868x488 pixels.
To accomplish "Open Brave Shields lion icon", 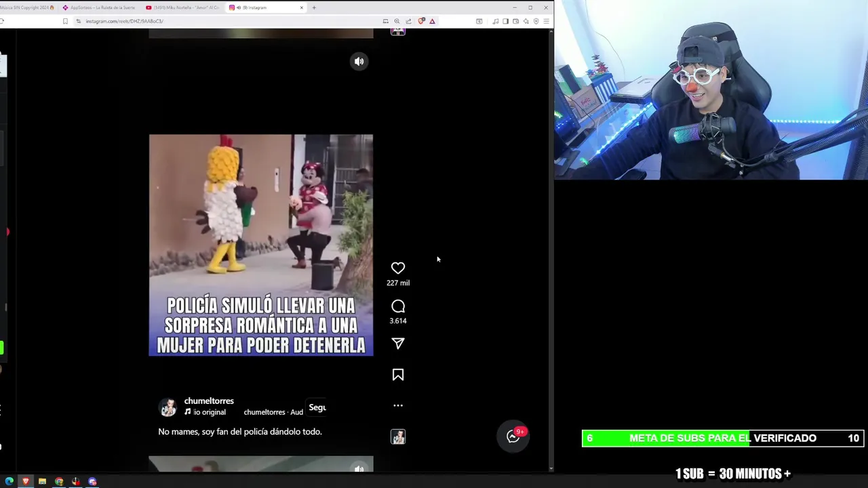I will point(421,21).
